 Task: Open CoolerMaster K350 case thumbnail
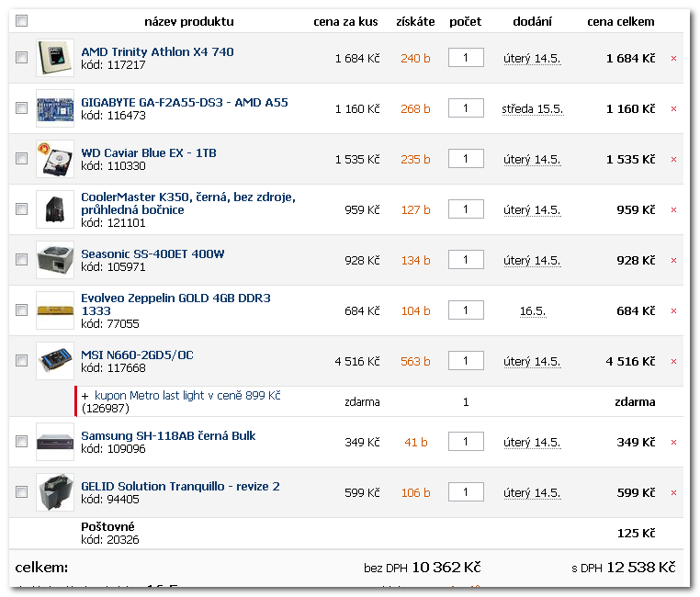pyautogui.click(x=55, y=209)
